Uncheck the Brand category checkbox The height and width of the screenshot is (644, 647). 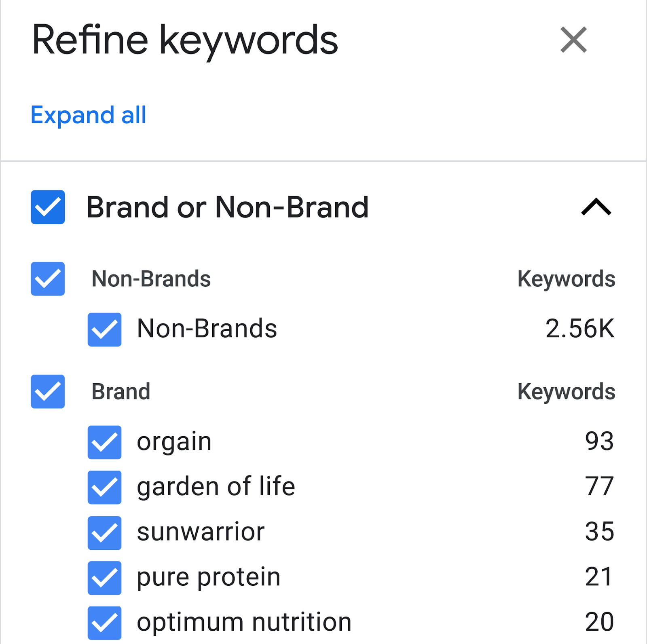point(47,391)
